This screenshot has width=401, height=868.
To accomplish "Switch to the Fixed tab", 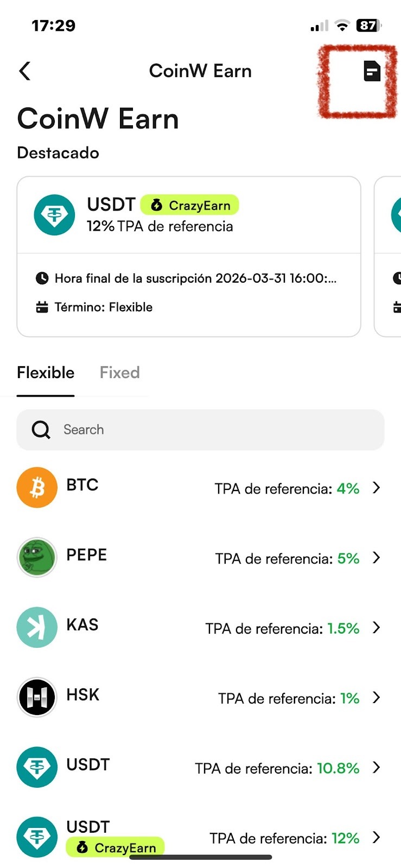I will (119, 373).
